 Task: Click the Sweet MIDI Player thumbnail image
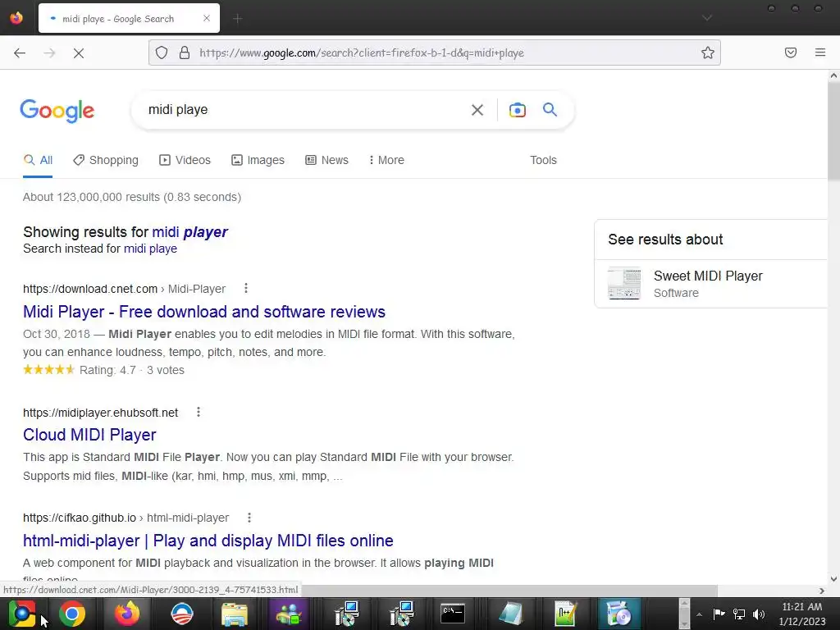pos(624,283)
